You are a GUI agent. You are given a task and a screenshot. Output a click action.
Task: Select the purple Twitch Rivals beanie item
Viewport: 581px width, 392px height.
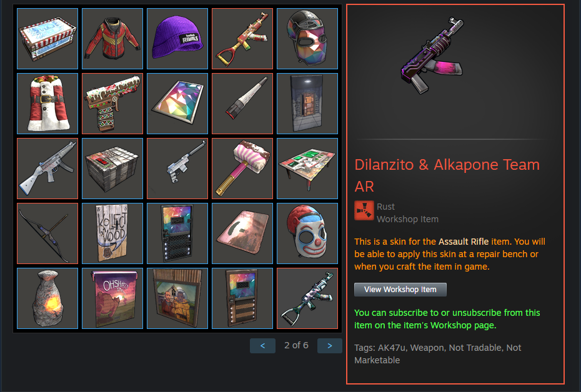pos(177,39)
